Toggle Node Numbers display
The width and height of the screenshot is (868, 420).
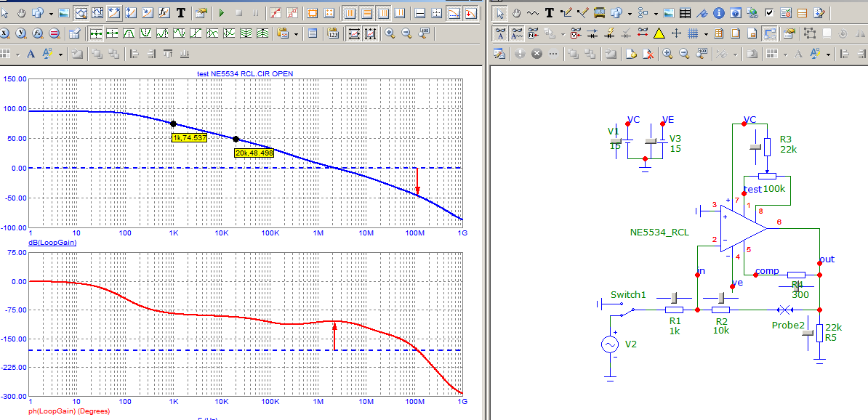coord(533,33)
